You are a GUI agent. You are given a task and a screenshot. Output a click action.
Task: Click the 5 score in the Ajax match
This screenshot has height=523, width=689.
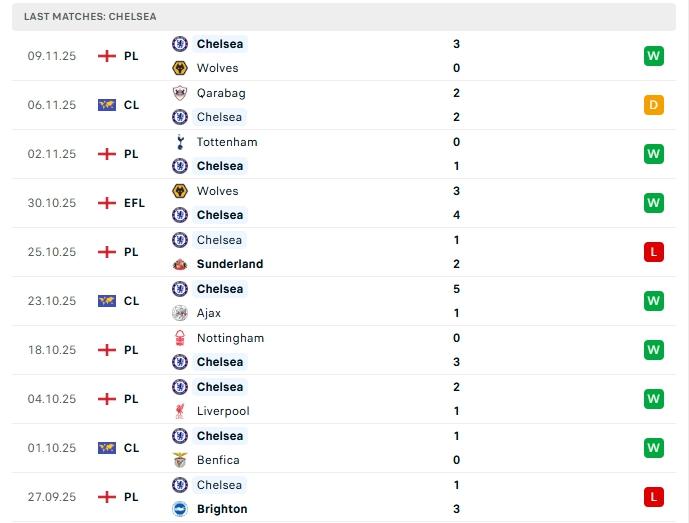[456, 289]
